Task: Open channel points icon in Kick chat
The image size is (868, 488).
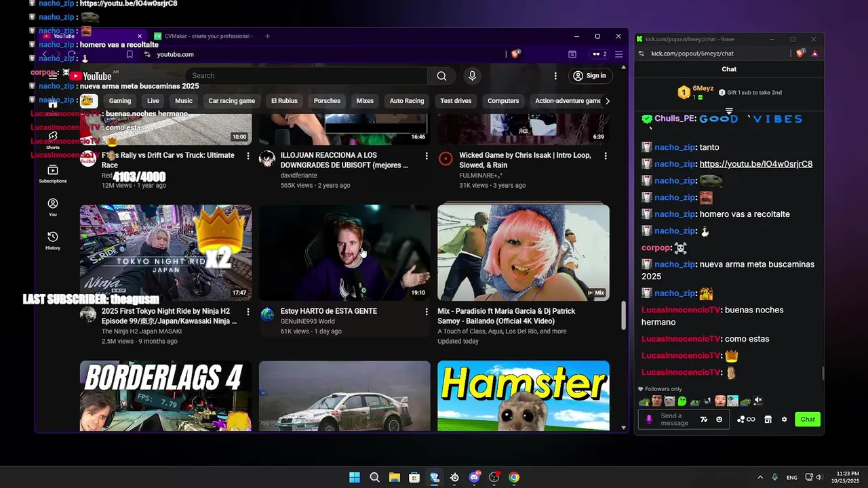Action: [x=746, y=420]
